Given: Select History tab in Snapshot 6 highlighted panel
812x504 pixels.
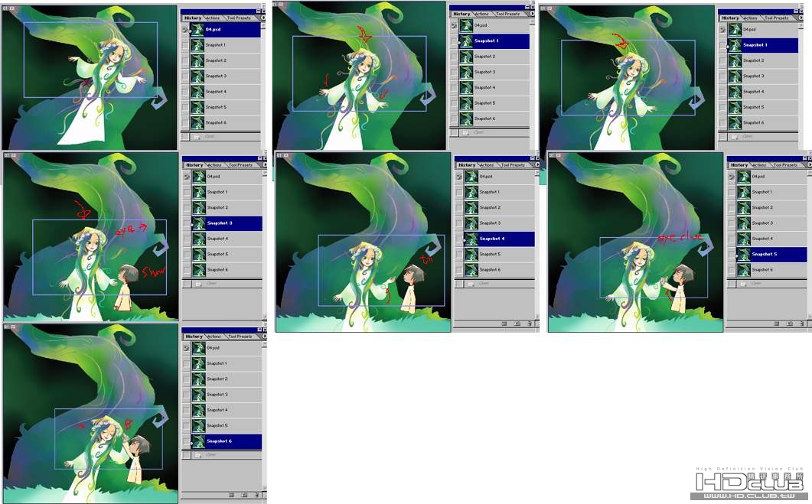Looking at the screenshot, I should tap(194, 336).
